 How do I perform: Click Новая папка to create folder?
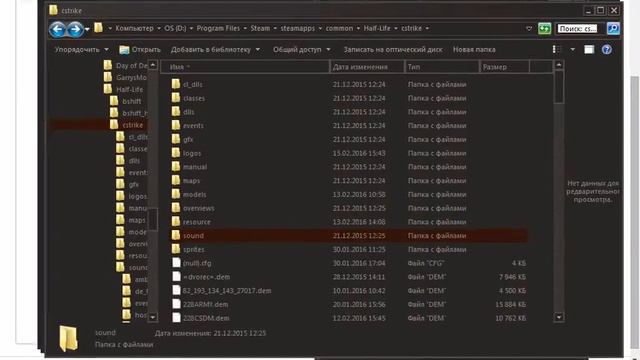click(474, 49)
